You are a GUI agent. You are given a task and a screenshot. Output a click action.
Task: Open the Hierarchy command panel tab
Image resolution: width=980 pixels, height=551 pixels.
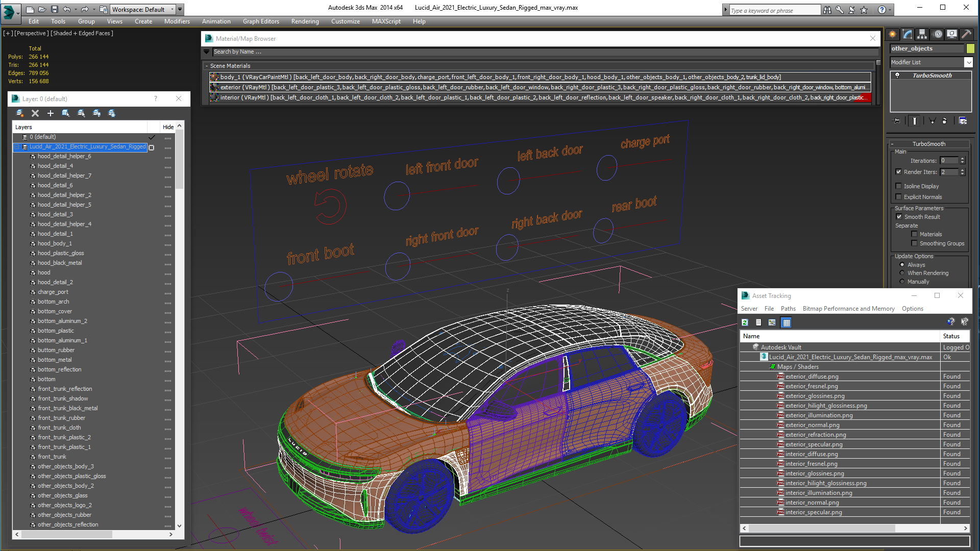click(922, 34)
